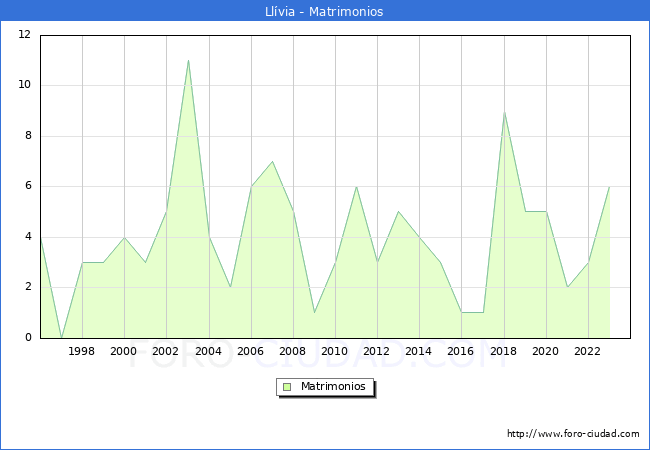Click x-axis label 2010
650x450 pixels.
point(335,351)
